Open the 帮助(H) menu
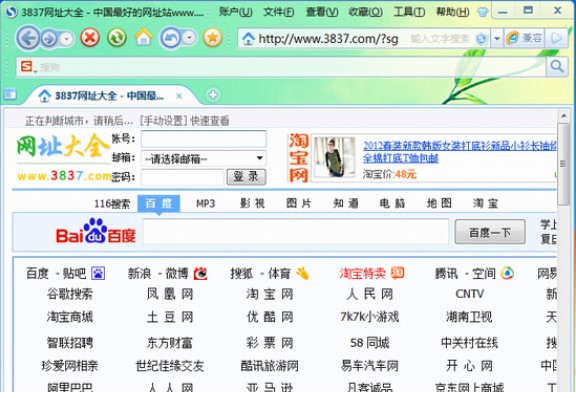The width and height of the screenshot is (576, 398). point(453,12)
